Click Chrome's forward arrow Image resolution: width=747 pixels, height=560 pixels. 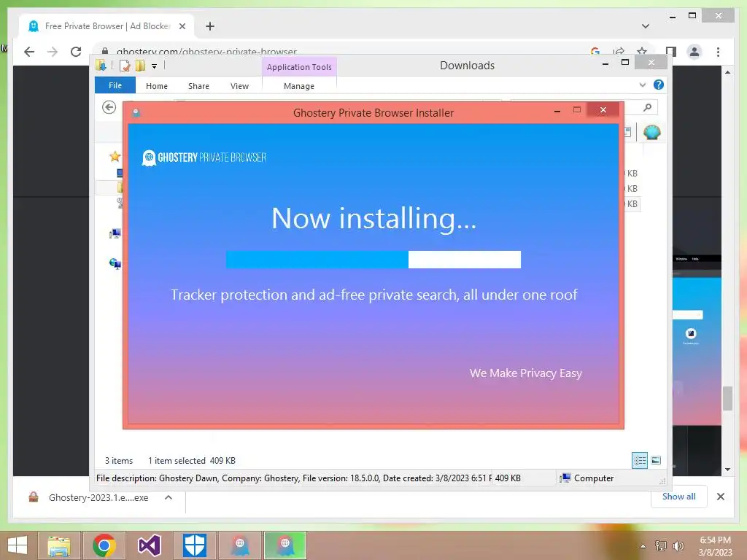click(x=53, y=52)
